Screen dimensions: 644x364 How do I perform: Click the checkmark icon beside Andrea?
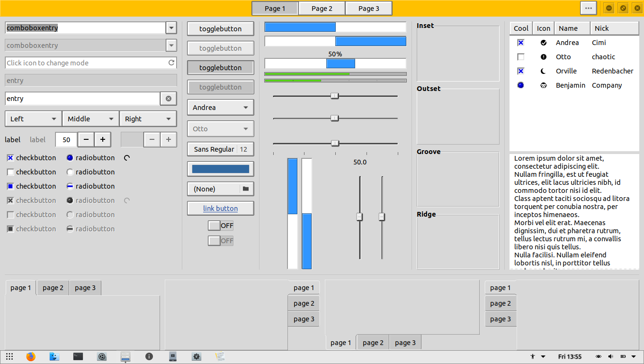543,42
